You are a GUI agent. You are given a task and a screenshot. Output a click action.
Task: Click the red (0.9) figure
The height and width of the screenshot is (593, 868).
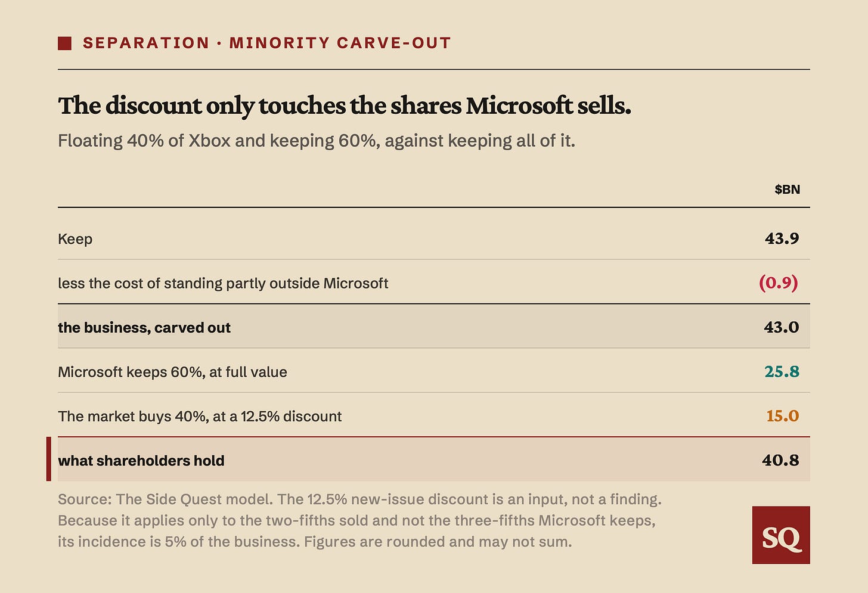[x=778, y=282]
